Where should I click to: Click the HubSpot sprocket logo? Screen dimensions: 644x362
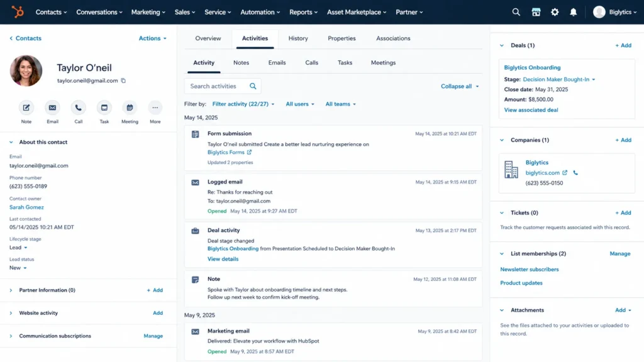(x=18, y=12)
